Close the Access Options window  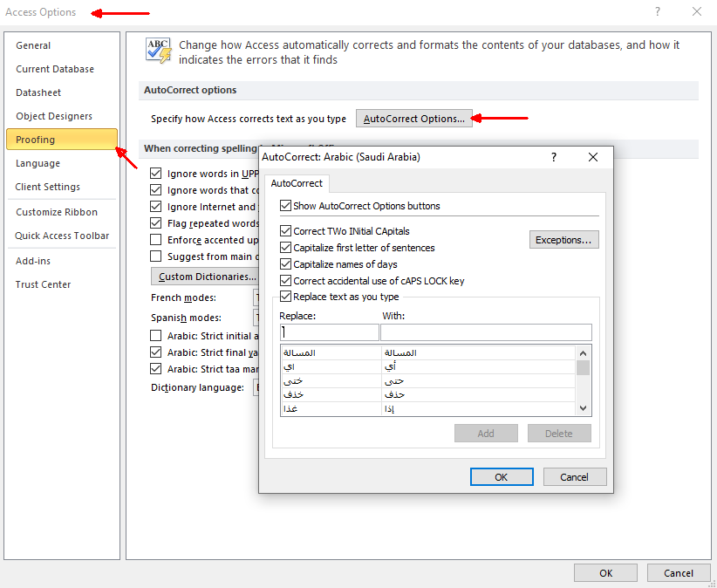click(x=697, y=11)
